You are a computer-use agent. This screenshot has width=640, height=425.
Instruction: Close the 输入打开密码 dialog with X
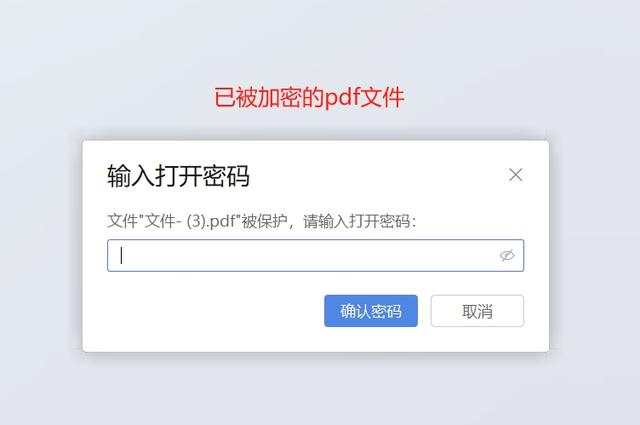pyautogui.click(x=516, y=175)
